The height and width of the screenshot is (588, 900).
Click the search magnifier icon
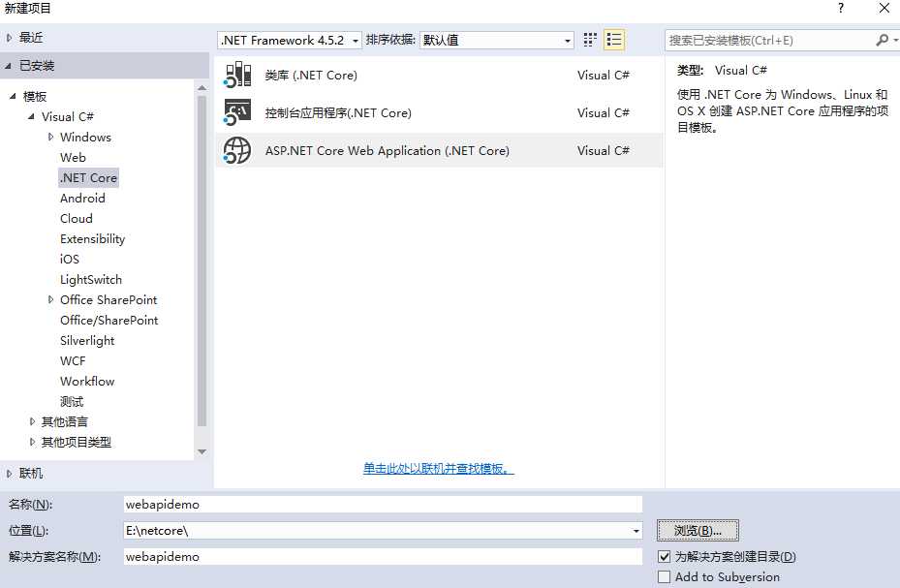pos(883,40)
